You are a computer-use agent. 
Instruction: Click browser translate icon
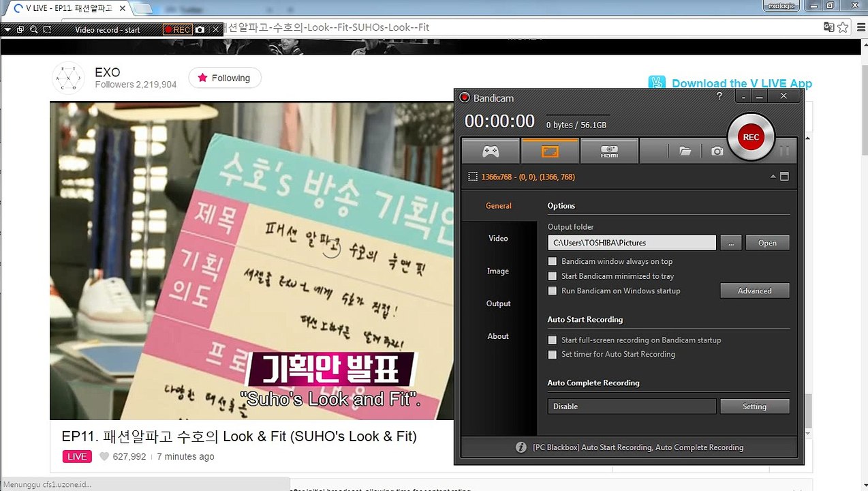[828, 27]
